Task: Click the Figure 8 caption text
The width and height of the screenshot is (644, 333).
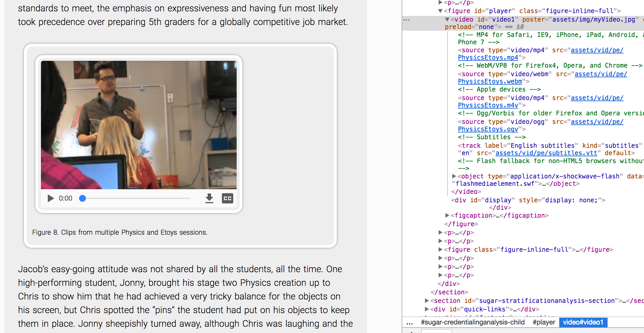Action: (x=120, y=232)
